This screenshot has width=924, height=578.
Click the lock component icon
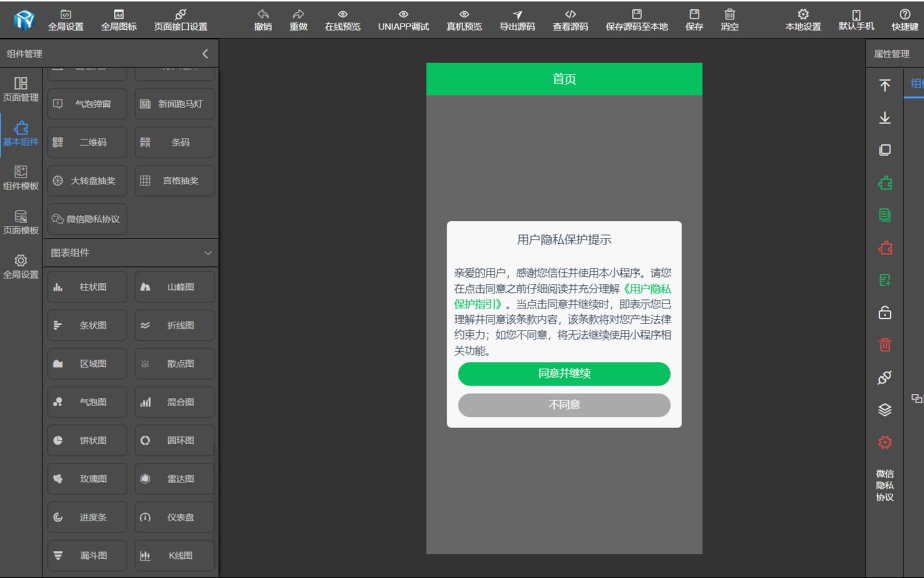click(884, 312)
